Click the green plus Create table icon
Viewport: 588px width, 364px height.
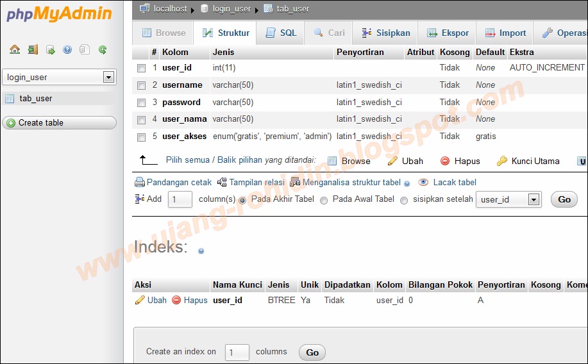coord(12,123)
